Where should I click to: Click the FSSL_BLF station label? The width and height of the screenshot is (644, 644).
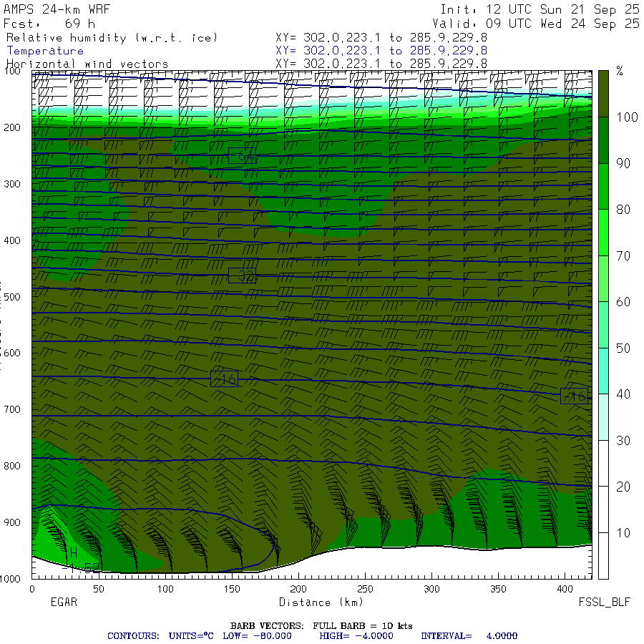click(605, 602)
